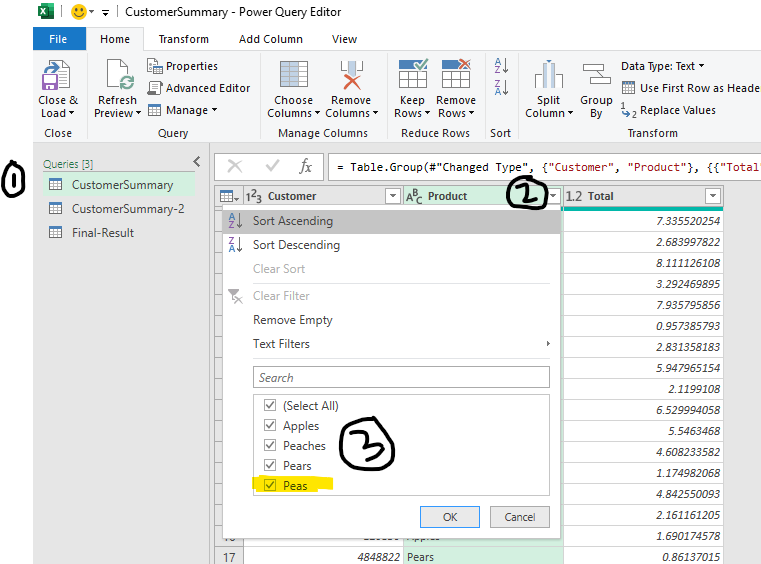Open the smiley feedback dropdown arrow

point(91,12)
